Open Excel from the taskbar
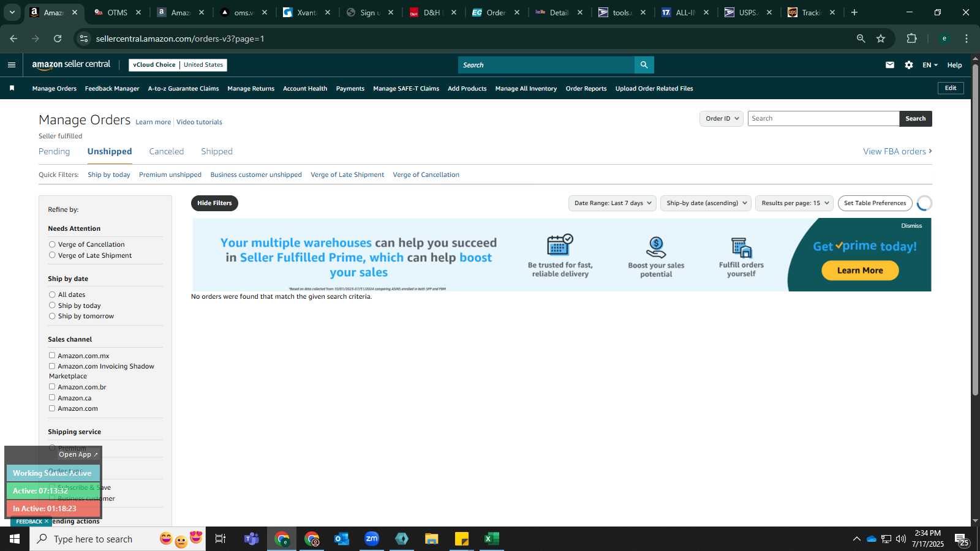Viewport: 980px width, 551px height. click(x=492, y=539)
